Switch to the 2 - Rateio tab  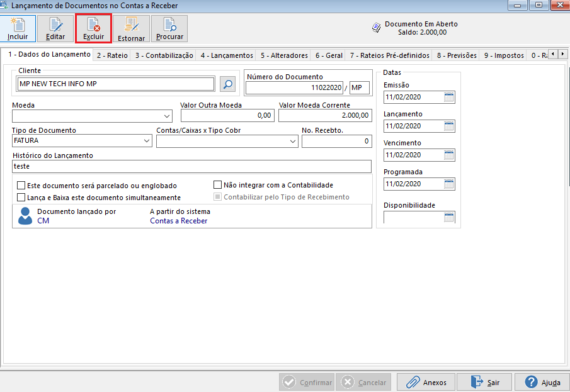tap(112, 55)
